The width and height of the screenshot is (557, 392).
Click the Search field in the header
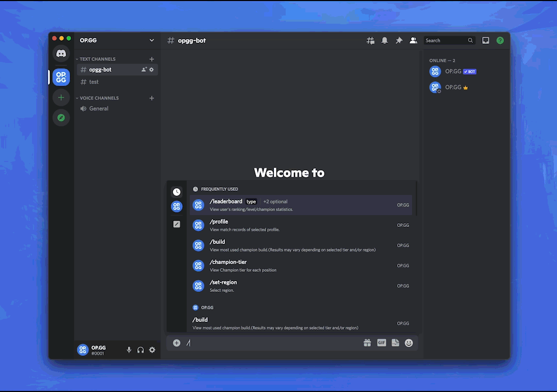pos(449,41)
